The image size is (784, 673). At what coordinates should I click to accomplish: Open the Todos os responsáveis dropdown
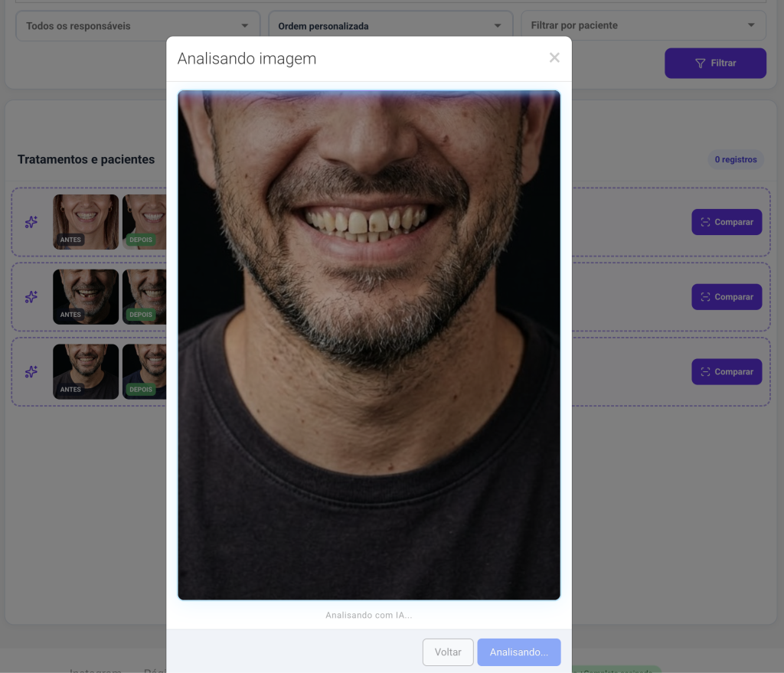point(138,25)
